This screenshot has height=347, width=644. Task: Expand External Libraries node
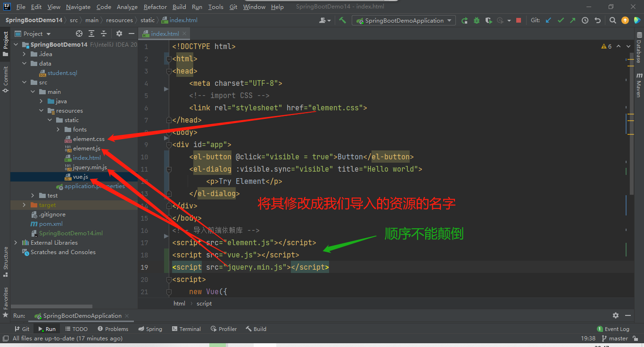point(16,243)
